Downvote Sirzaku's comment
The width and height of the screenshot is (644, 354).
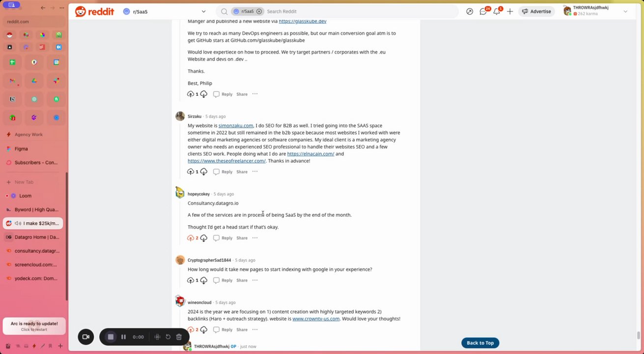pos(203,172)
